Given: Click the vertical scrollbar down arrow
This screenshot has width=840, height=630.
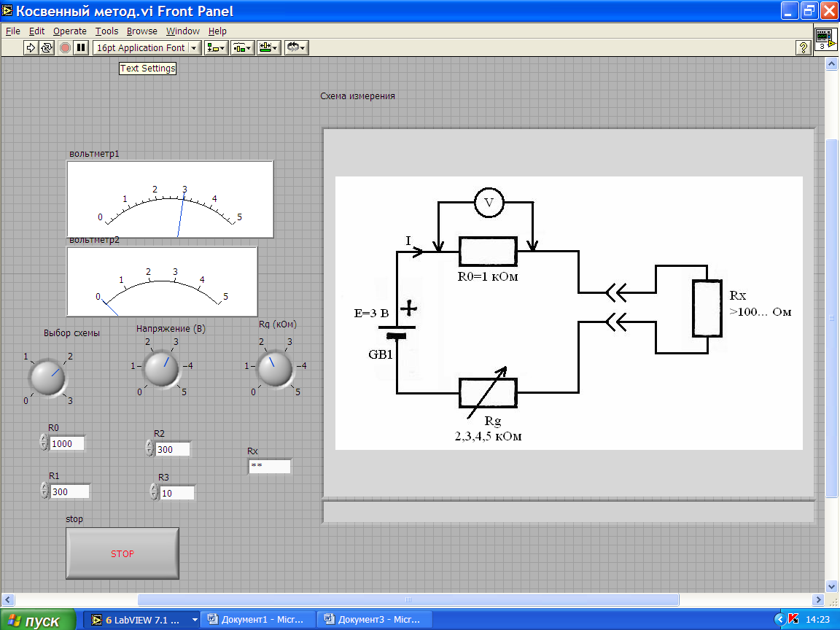Looking at the screenshot, I should coord(831,586).
